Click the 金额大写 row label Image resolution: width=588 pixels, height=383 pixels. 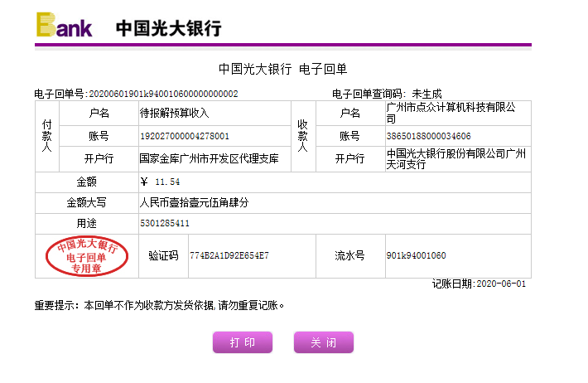[x=87, y=203]
